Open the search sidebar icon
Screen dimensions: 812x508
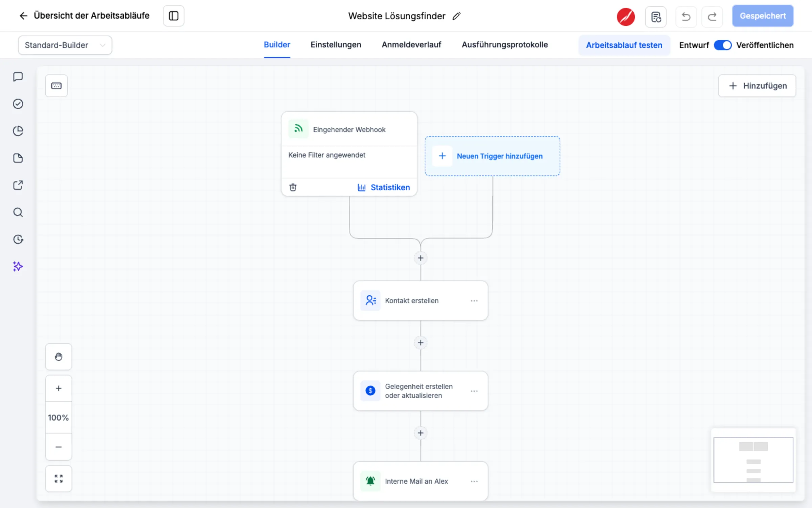(18, 212)
